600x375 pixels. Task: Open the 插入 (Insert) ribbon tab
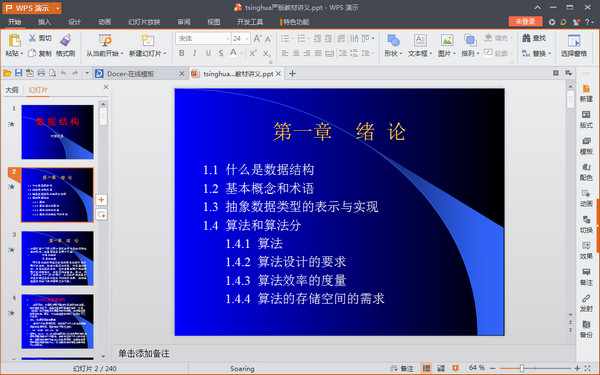(44, 22)
